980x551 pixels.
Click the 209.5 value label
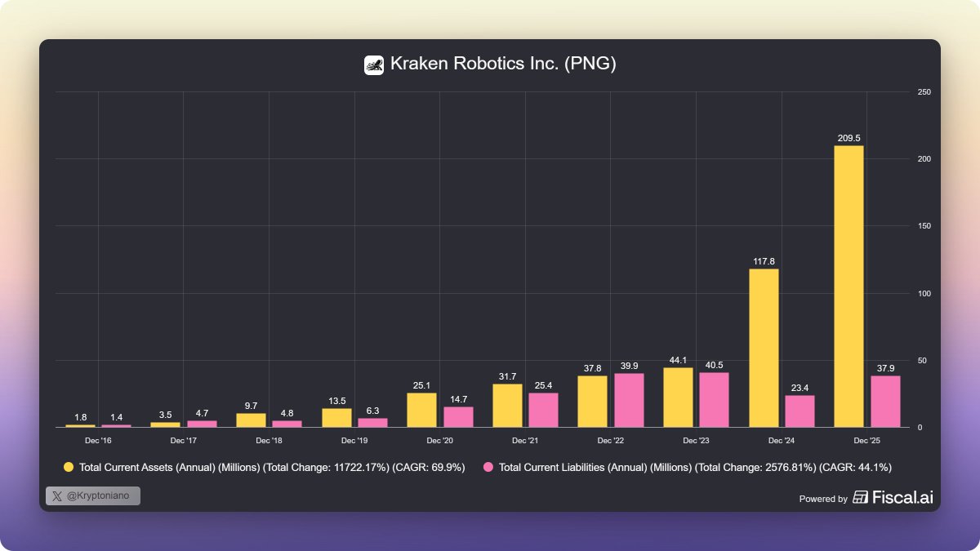(849, 138)
